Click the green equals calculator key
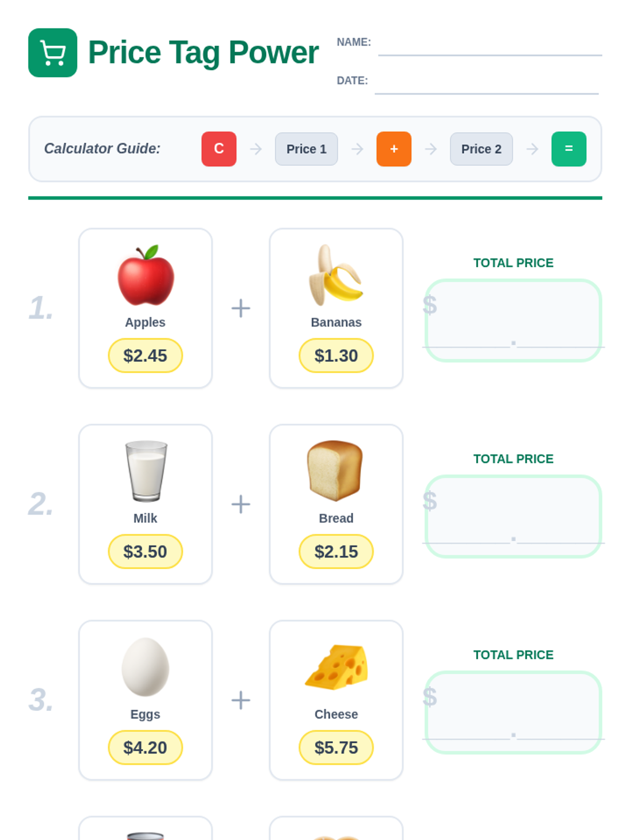630x840 pixels. pyautogui.click(x=569, y=149)
